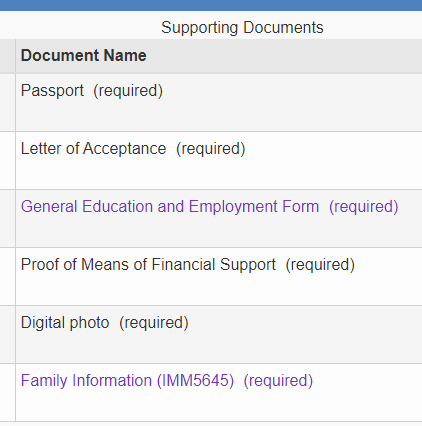This screenshot has width=422, height=426.
Task: Click the narrow left cell of Digital photo row
Action: [x=7, y=335]
